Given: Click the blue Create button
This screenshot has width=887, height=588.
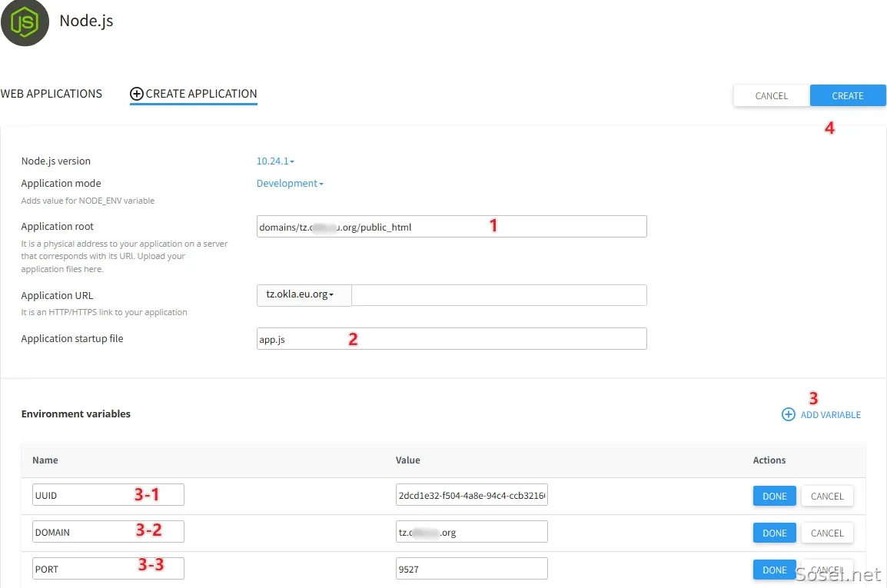Looking at the screenshot, I should (x=847, y=95).
